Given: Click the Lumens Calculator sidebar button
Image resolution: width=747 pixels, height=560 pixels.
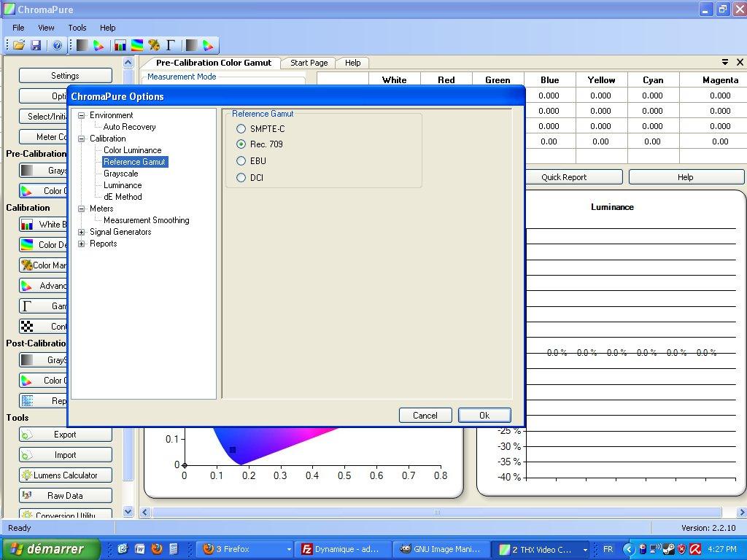Looking at the screenshot, I should click(66, 475).
